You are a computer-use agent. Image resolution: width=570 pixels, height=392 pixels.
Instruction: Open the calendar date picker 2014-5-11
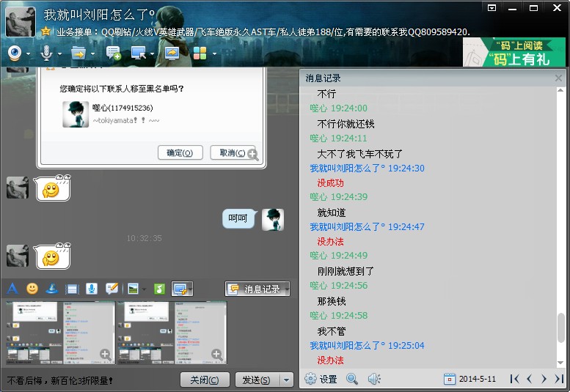click(469, 379)
